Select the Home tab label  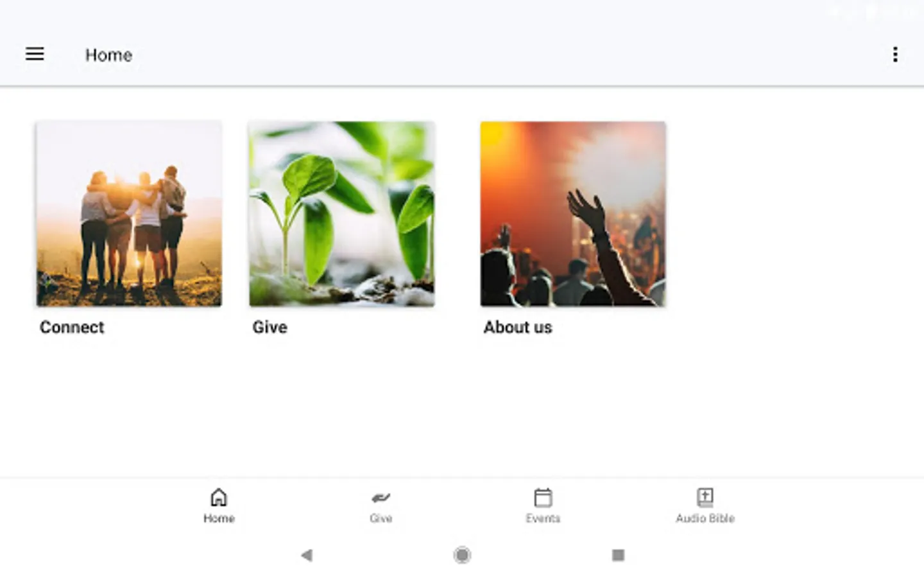click(x=219, y=518)
